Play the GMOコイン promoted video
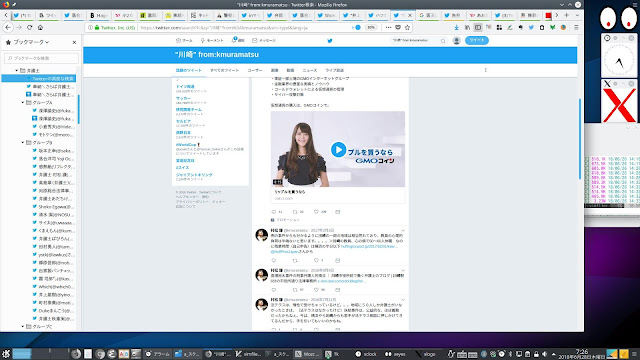640x360 pixels. [x=338, y=149]
